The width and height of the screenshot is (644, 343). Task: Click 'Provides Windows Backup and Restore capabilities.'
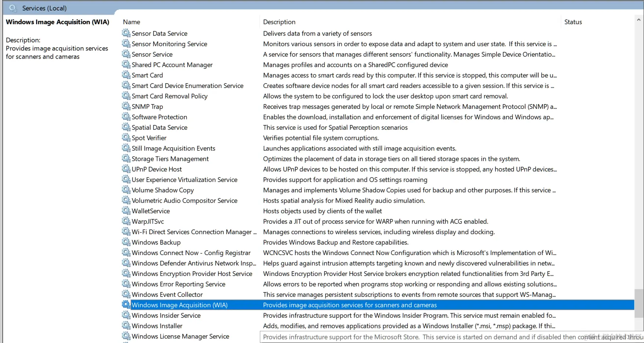(x=336, y=242)
